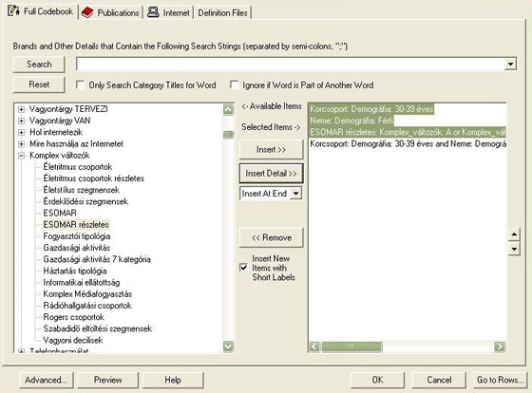Screen dimensions: 532x393
Task: Click the move item down arrow
Action: click(x=514, y=249)
